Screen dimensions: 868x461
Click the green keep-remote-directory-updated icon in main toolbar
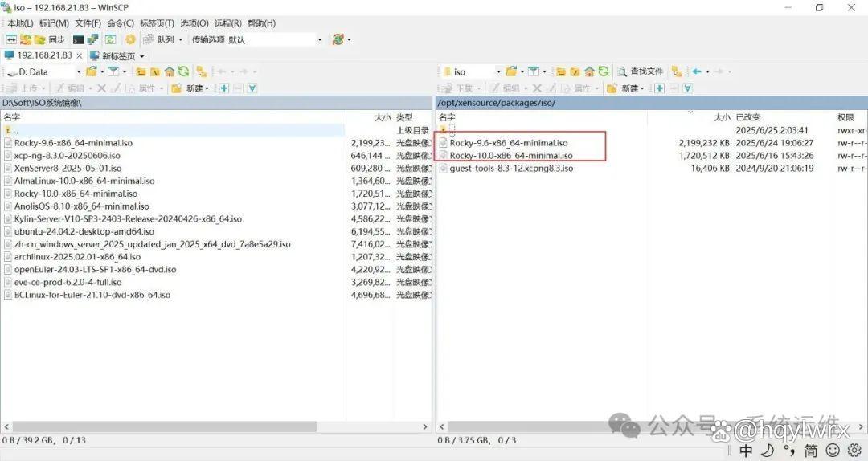click(x=111, y=39)
